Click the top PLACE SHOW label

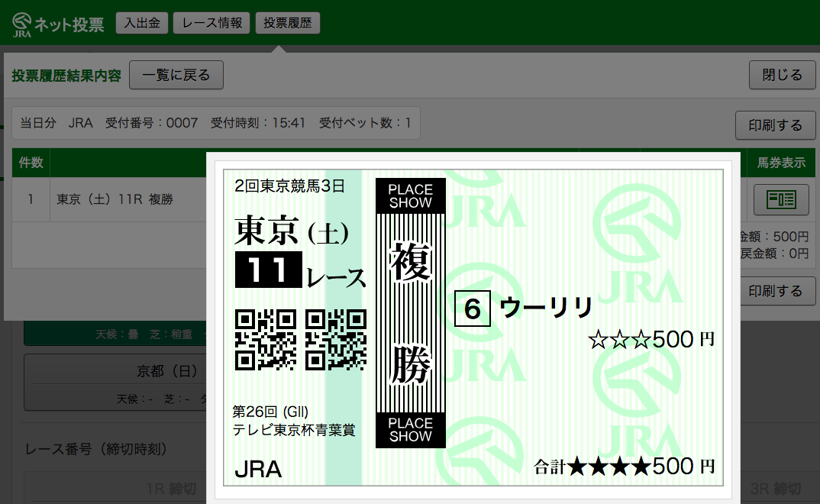pos(411,196)
